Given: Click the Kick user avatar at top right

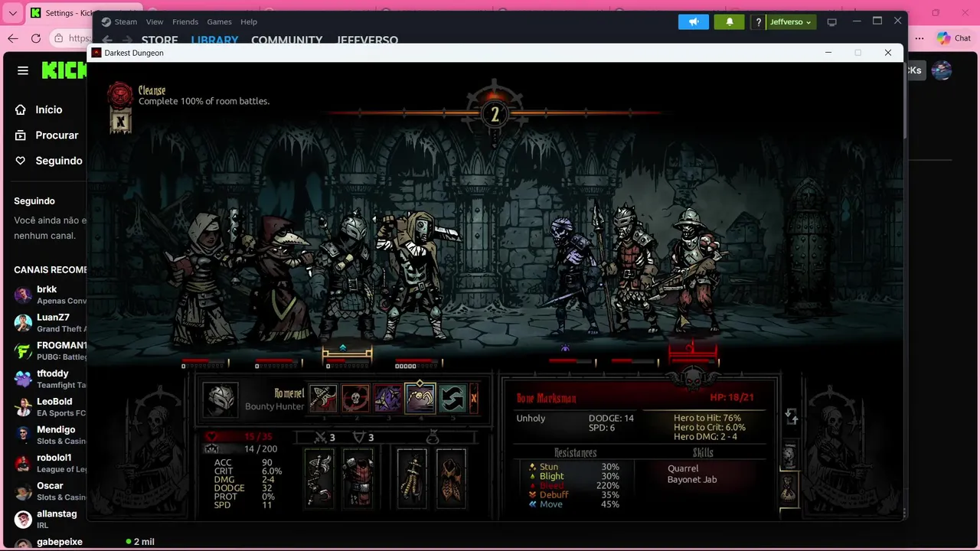Looking at the screenshot, I should [x=942, y=70].
